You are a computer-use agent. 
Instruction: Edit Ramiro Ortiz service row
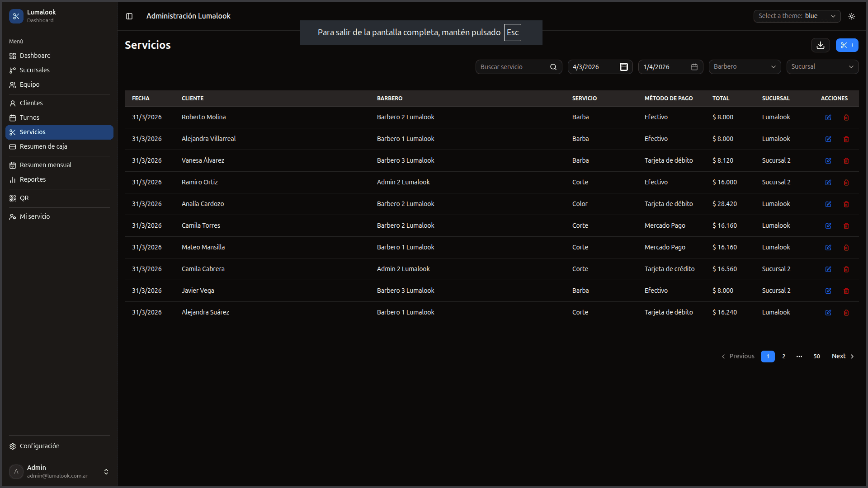click(x=828, y=183)
